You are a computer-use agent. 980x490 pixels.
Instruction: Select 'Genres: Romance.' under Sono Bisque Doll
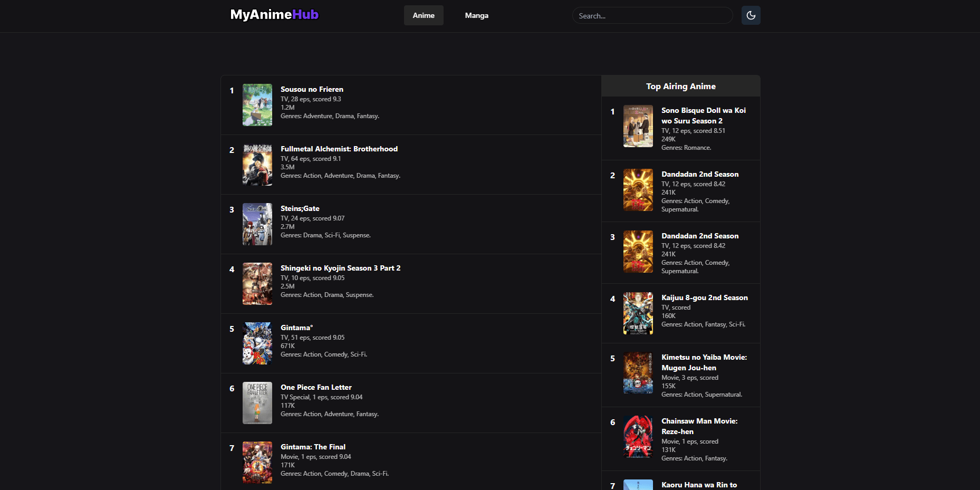[686, 148]
